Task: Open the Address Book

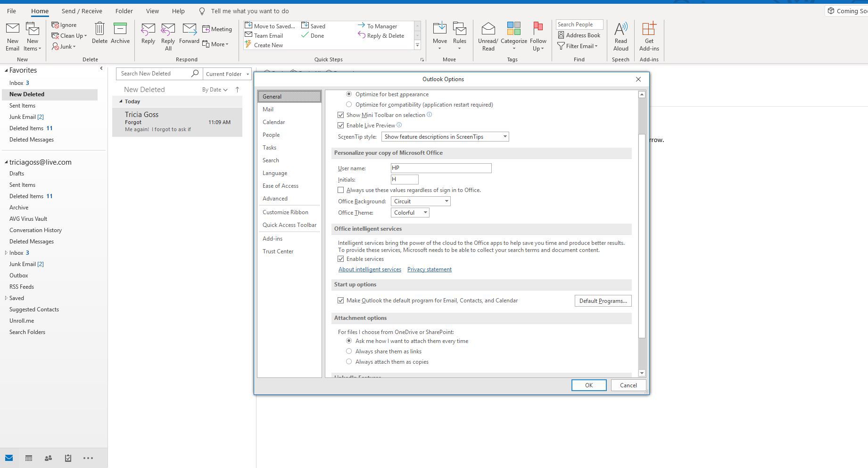Action: [x=579, y=35]
